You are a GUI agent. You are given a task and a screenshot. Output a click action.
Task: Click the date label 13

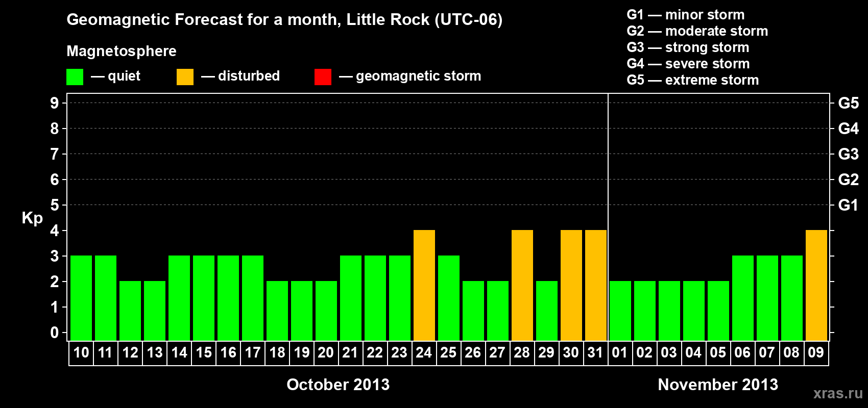(155, 352)
